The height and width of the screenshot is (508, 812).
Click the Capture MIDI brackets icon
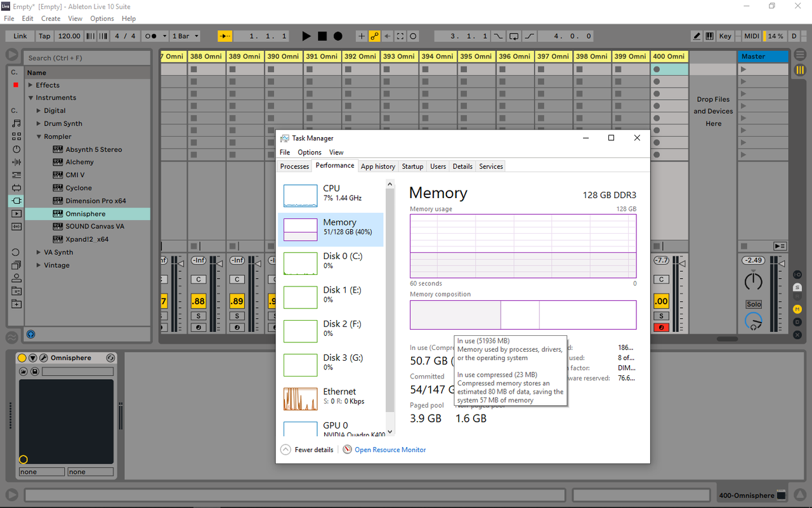click(400, 36)
